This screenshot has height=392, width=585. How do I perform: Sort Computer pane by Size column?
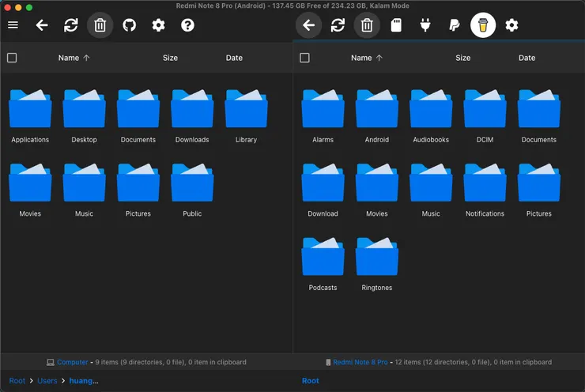pyautogui.click(x=170, y=58)
